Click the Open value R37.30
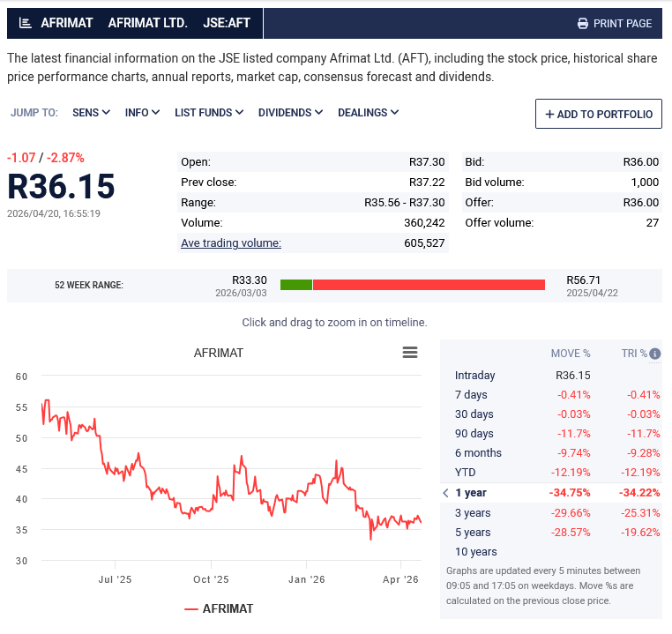 pos(427,162)
